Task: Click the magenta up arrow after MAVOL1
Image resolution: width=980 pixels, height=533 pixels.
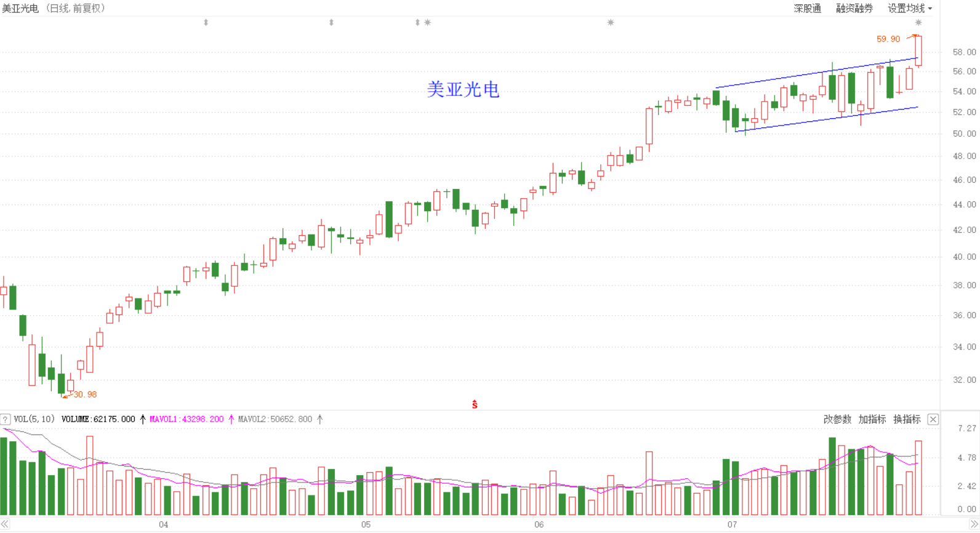Action: point(231,419)
